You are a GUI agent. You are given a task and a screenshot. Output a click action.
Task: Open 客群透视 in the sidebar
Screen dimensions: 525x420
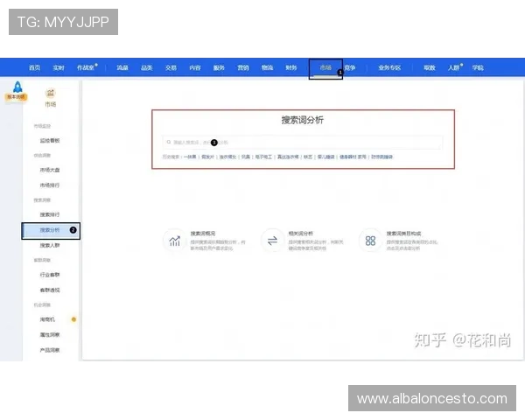tap(50, 290)
